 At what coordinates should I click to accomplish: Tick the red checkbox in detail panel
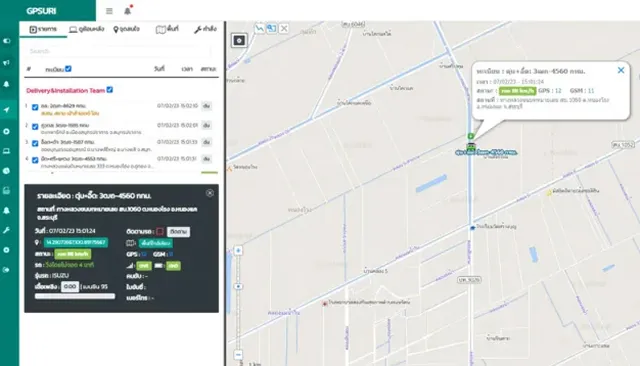coord(160,231)
